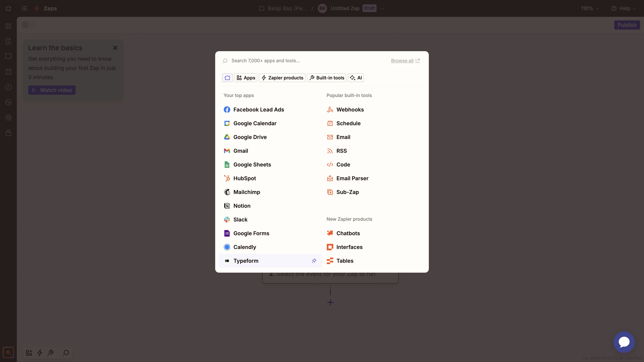
Task: Open the Built-in tools tab
Action: click(x=327, y=78)
